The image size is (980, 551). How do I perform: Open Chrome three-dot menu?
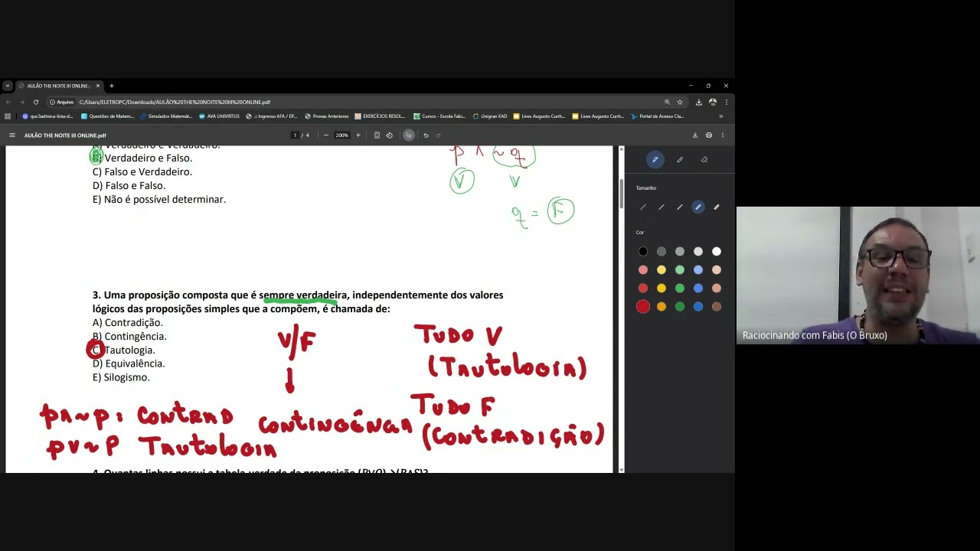click(x=726, y=102)
